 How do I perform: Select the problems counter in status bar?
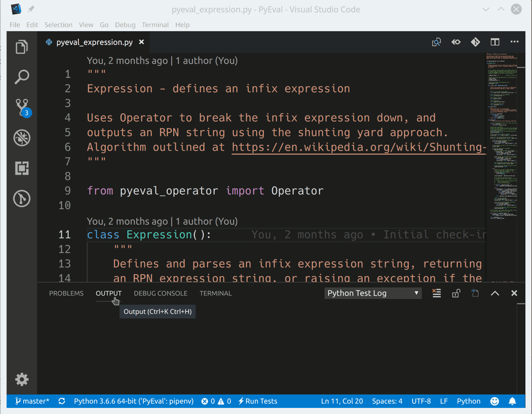(x=215, y=401)
